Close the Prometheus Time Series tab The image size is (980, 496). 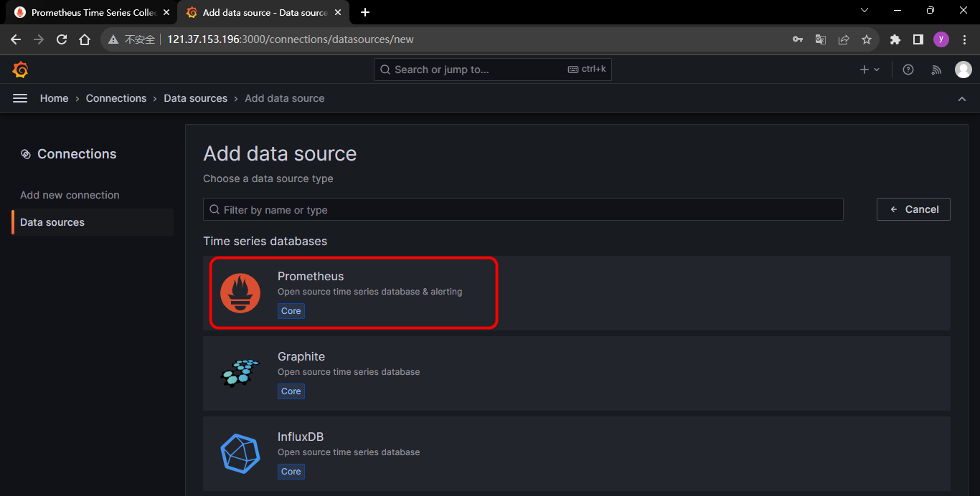pos(166,12)
